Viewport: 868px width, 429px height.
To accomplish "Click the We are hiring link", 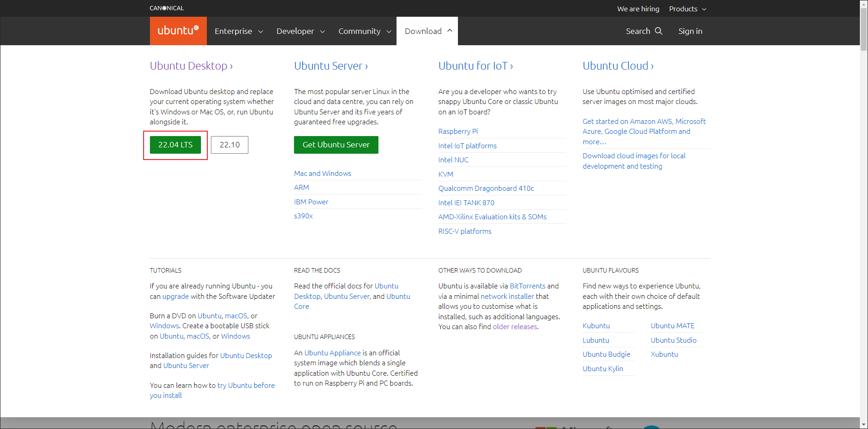I will [x=638, y=9].
